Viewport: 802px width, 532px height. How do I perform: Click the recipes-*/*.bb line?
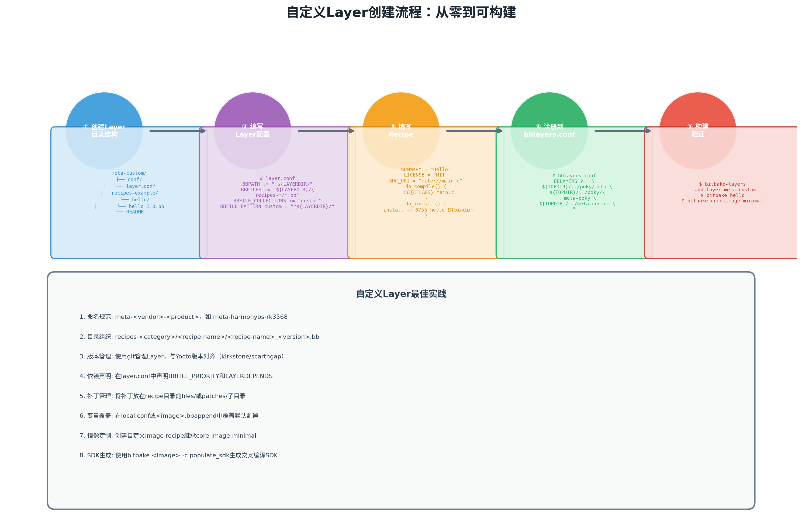click(x=277, y=195)
